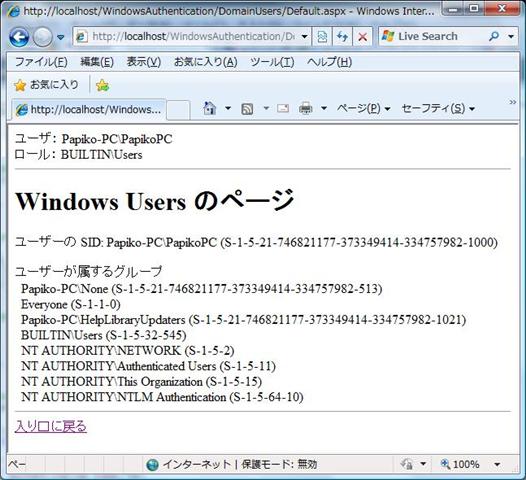Click the ユーザーの SID line

(x=256, y=242)
